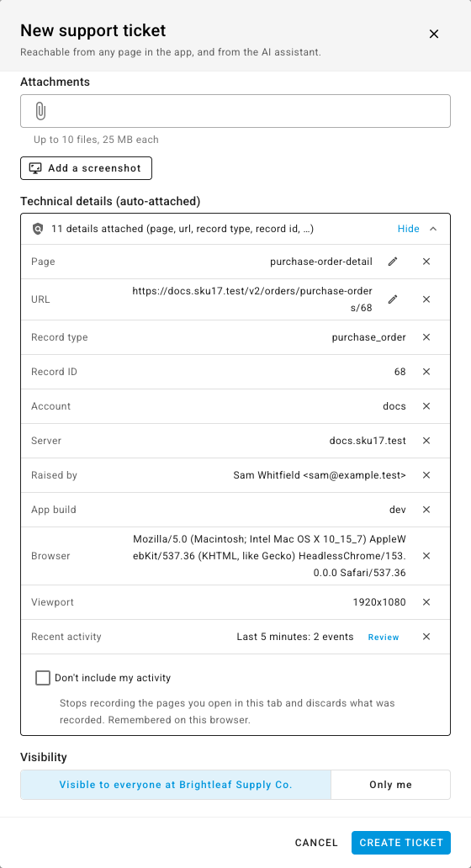Remove the App build detail
Screen dimensions: 471x868
tap(426, 510)
